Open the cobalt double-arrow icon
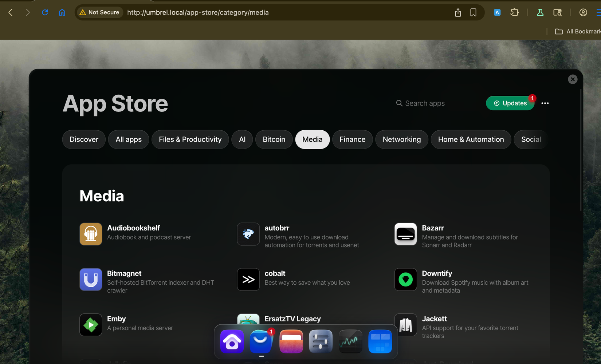The width and height of the screenshot is (601, 364). point(248,280)
